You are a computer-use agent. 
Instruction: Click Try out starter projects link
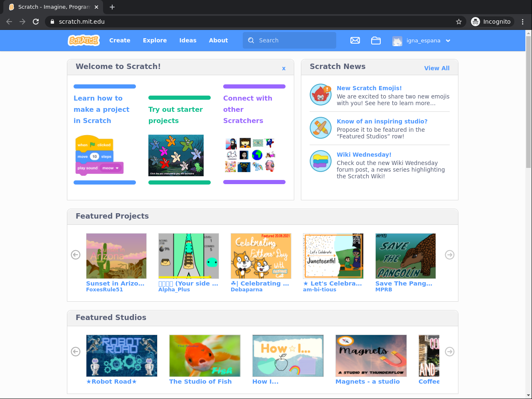175,115
